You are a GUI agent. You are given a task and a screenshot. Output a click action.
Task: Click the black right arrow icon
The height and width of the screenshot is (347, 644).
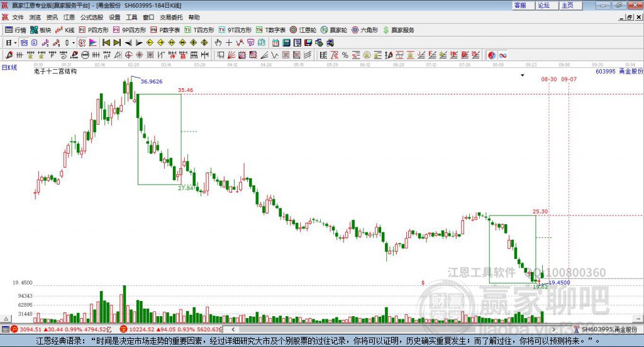pos(139,43)
